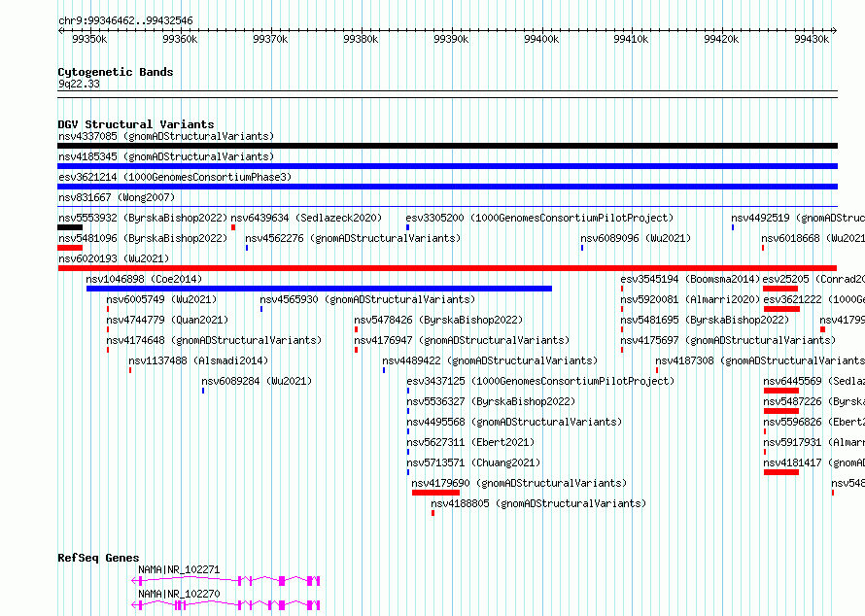This screenshot has height=616, width=865.
Task: Open nsv4179690 gnomAD variant label
Action: click(x=519, y=483)
